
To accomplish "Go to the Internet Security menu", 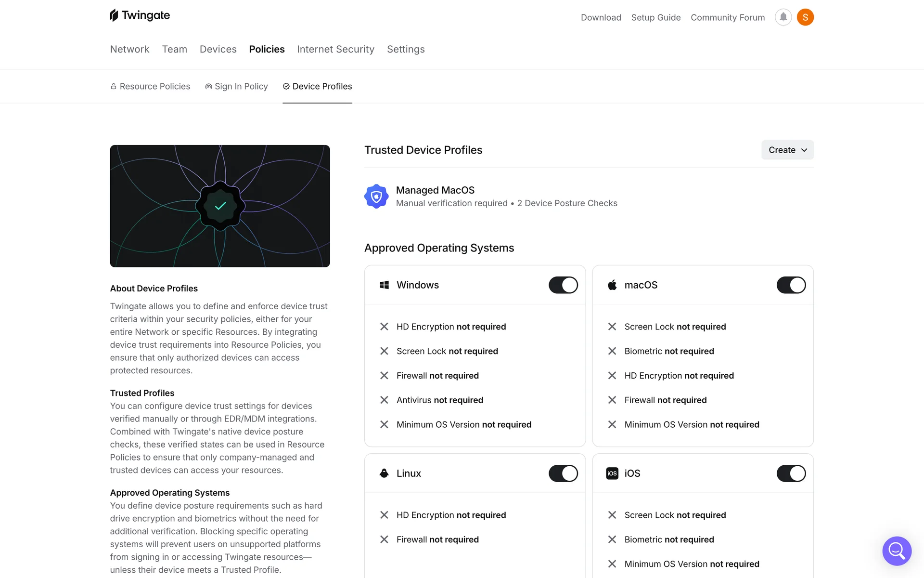I will [335, 49].
